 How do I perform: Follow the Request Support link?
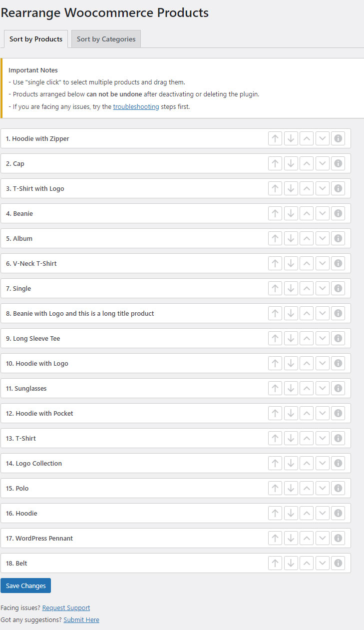66,608
